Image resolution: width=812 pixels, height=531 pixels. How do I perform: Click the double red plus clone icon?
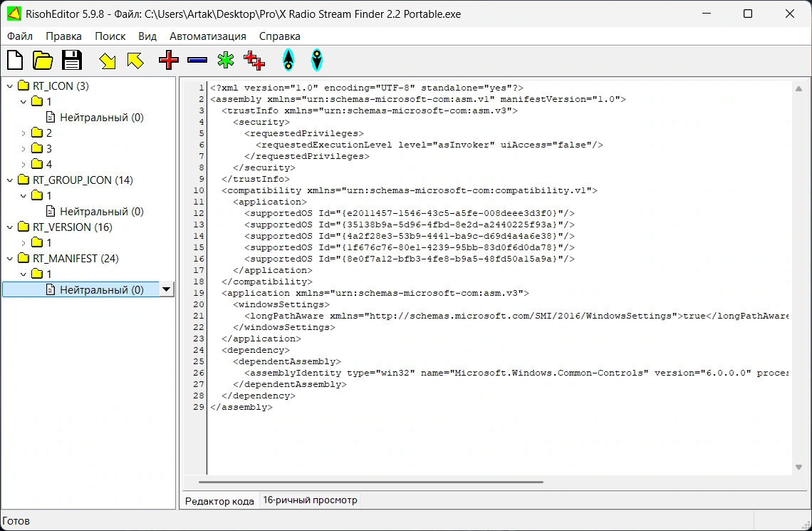point(254,60)
